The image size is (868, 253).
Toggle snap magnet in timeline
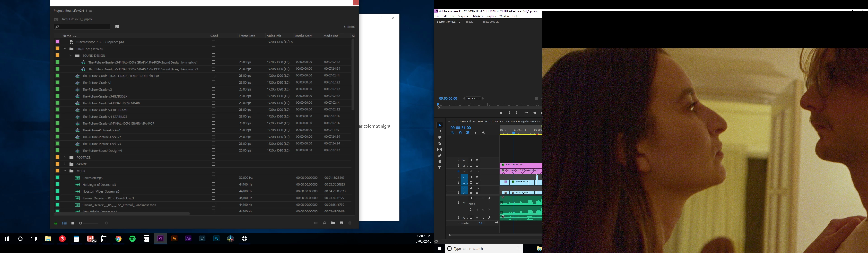(460, 133)
